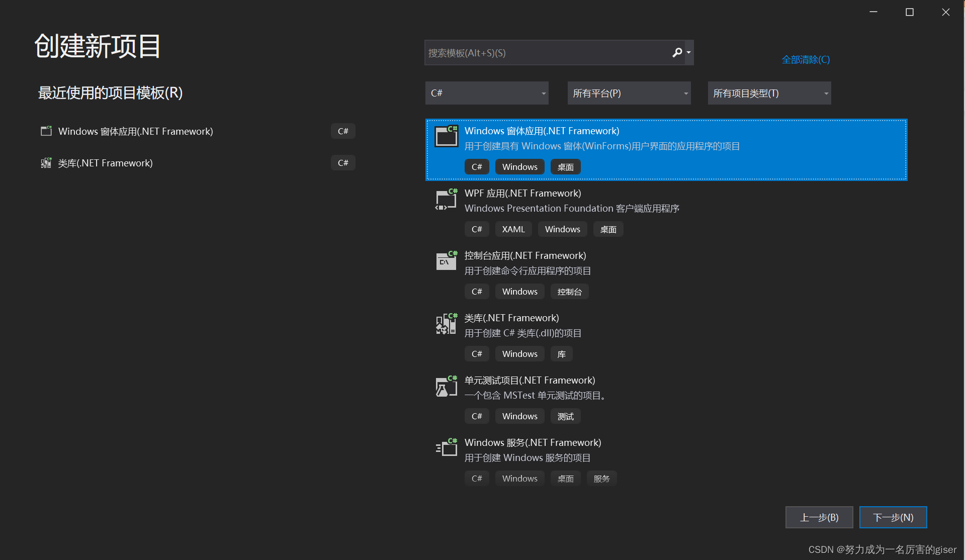Open the C# language filter dropdown

487,93
